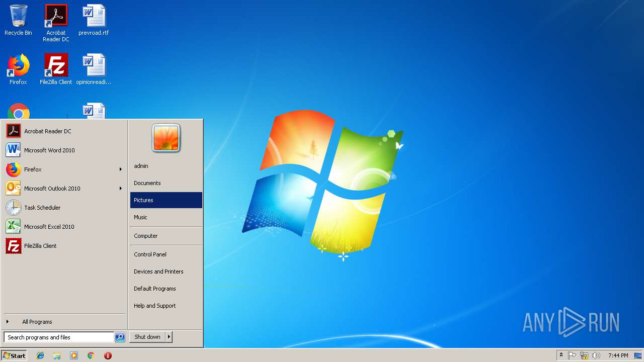Viewport: 644px width, 362px height.
Task: Expand the Microsoft Outlook 2010 jump list arrow
Action: coord(121,189)
